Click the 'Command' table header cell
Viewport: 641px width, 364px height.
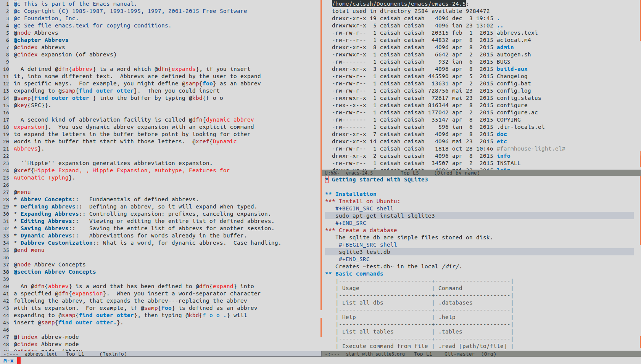(x=450, y=288)
